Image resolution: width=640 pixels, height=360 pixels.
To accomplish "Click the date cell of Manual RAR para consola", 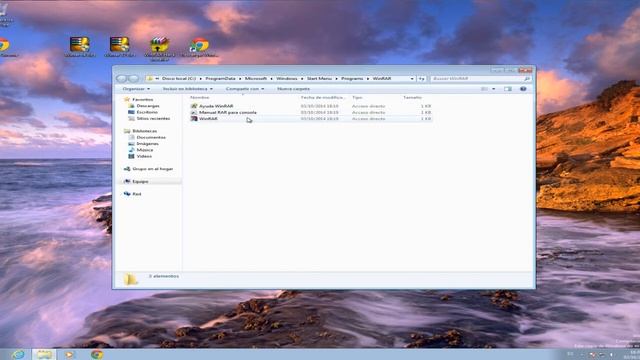I will [320, 112].
